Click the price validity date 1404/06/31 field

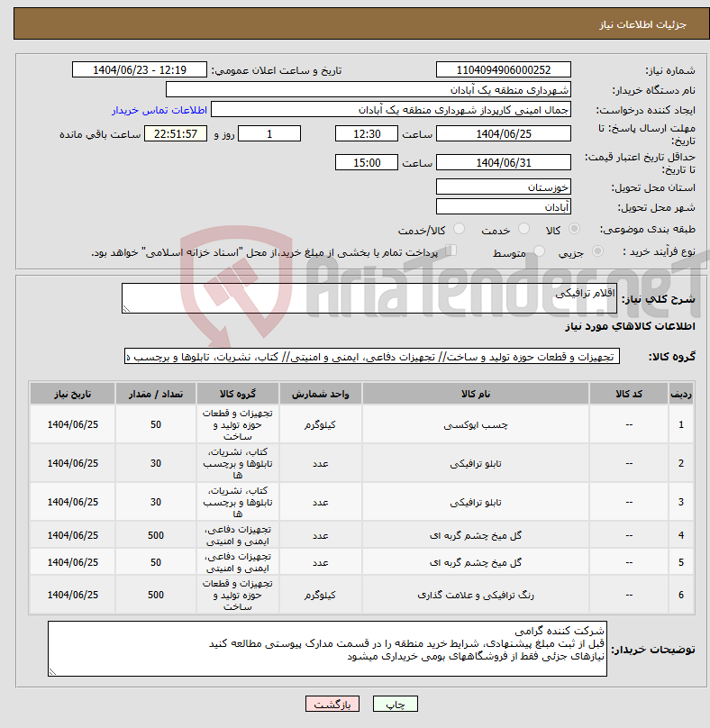tap(504, 163)
